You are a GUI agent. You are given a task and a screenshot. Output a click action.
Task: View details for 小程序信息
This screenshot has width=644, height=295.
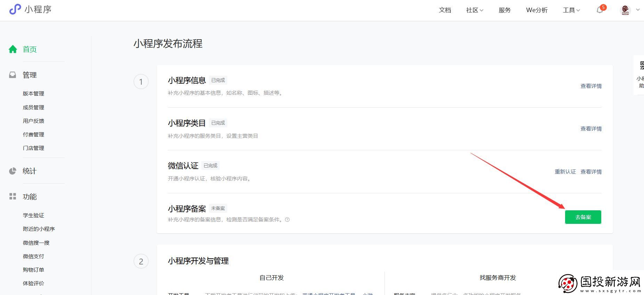coord(591,86)
